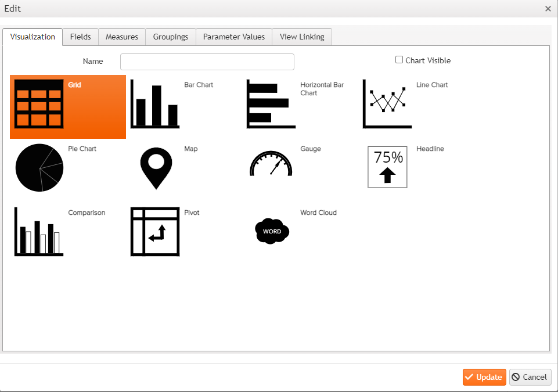Image resolution: width=558 pixels, height=392 pixels.
Task: Pick the Gauge visualization icon
Action: 271,163
